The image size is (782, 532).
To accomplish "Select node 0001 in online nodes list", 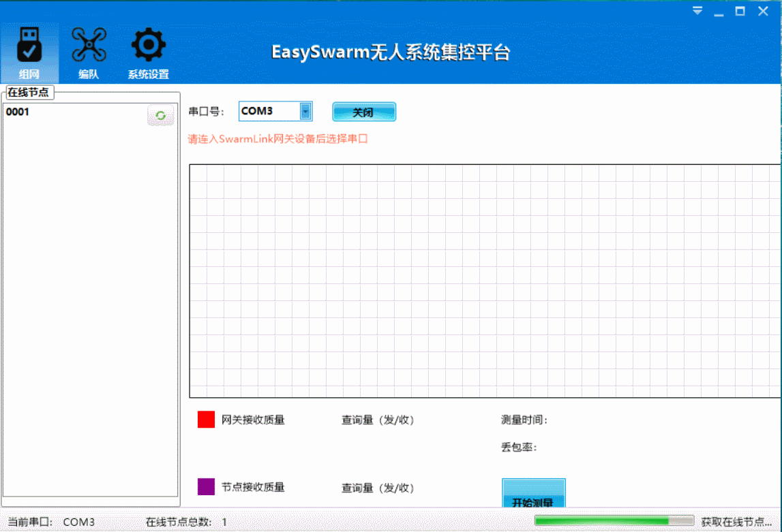I will [x=18, y=112].
